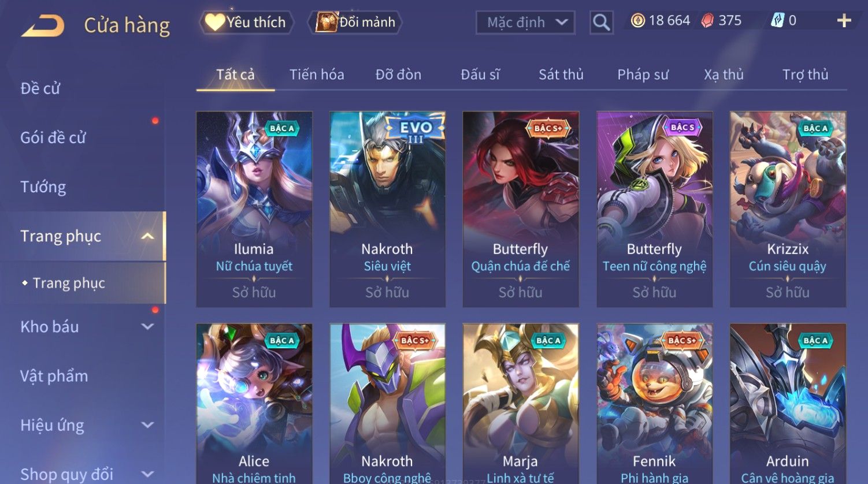Click the golden back arrow icon
The width and height of the screenshot is (868, 484).
pyautogui.click(x=43, y=26)
